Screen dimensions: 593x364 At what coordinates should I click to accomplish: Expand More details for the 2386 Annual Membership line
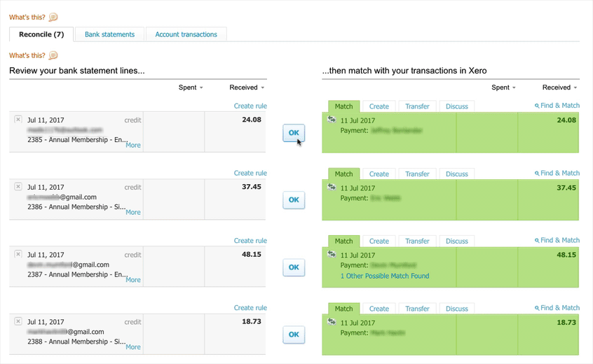pyautogui.click(x=133, y=212)
